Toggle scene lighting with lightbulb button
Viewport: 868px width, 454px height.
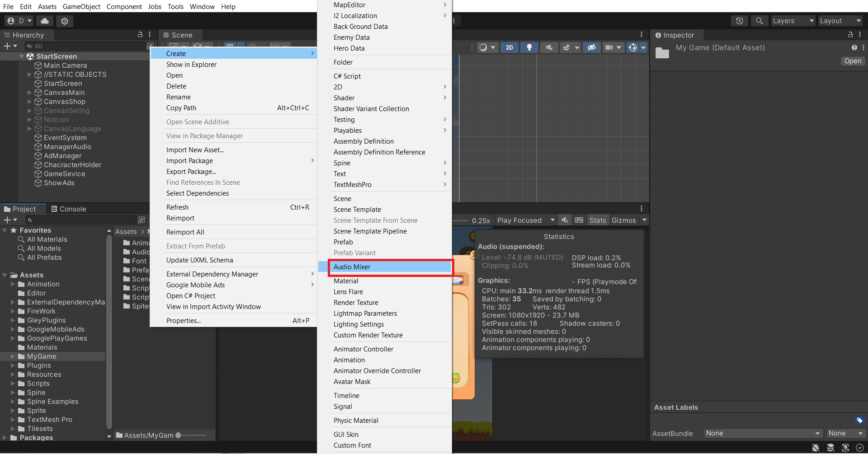[529, 47]
